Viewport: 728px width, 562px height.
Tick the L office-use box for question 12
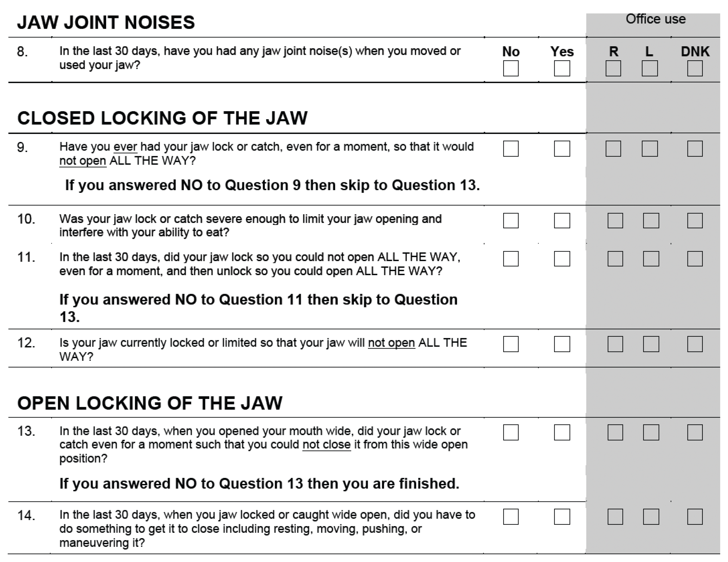[x=651, y=344]
